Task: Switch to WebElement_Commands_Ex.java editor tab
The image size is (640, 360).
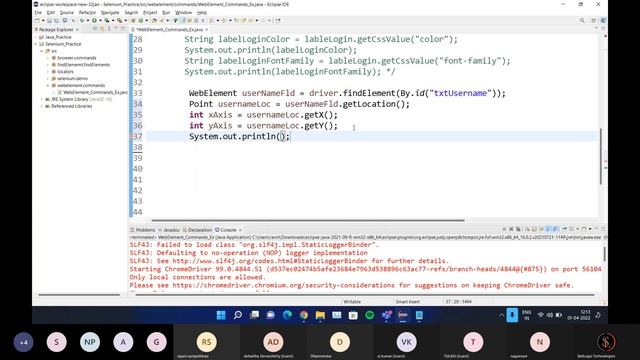Action: tap(169, 29)
